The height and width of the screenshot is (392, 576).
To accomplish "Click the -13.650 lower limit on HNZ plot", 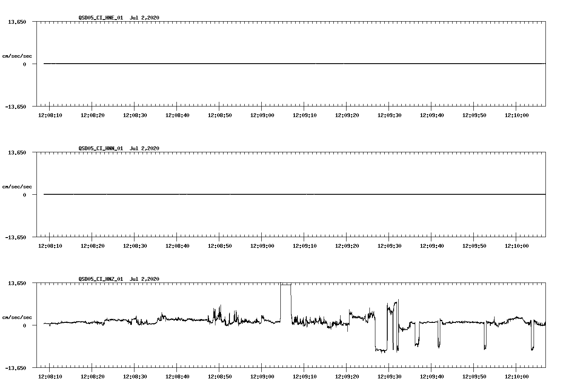I will click(16, 368).
